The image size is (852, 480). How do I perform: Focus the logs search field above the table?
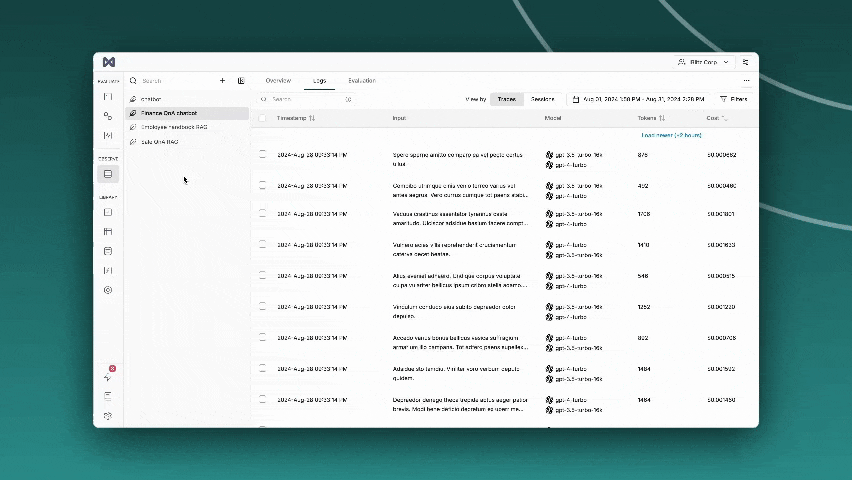pyautogui.click(x=306, y=99)
